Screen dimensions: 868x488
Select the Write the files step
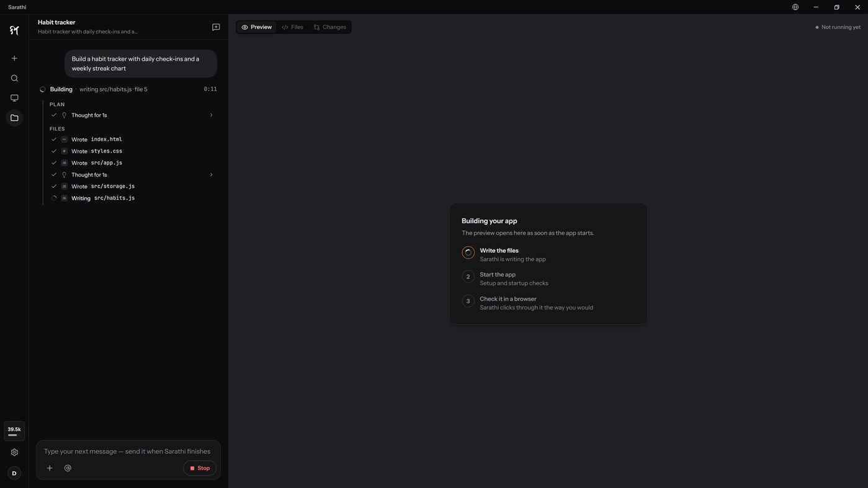[548, 255]
